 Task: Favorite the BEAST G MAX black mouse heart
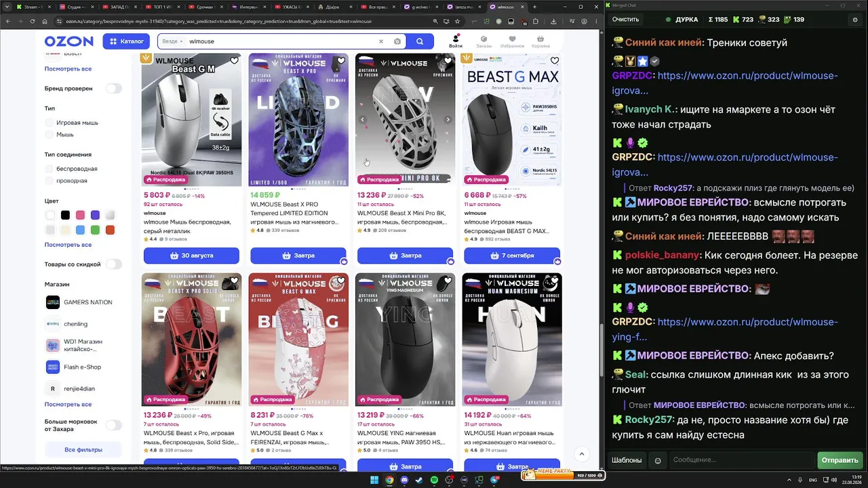(555, 61)
